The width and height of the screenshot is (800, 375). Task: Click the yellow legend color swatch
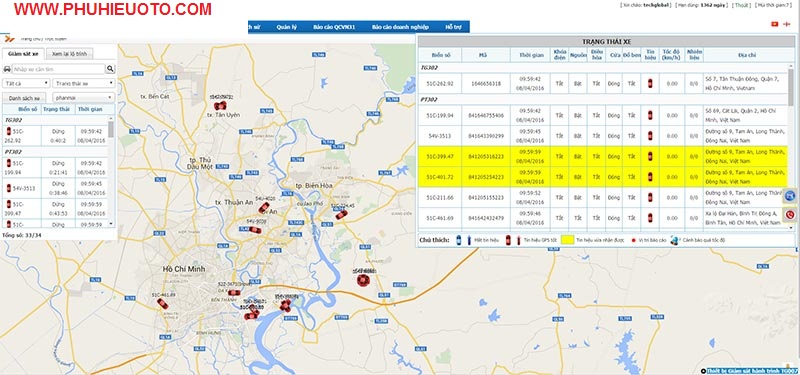point(567,240)
